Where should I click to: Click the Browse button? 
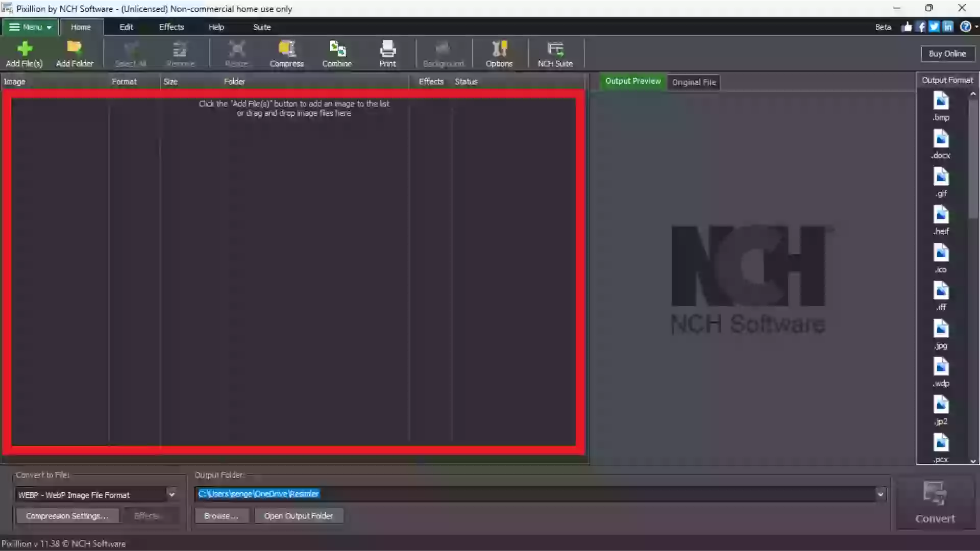[221, 516]
